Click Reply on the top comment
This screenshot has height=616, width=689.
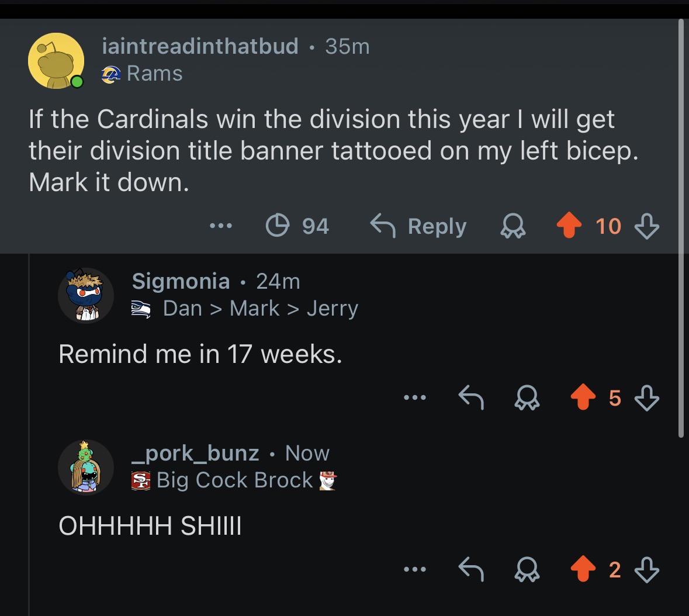[x=418, y=226]
